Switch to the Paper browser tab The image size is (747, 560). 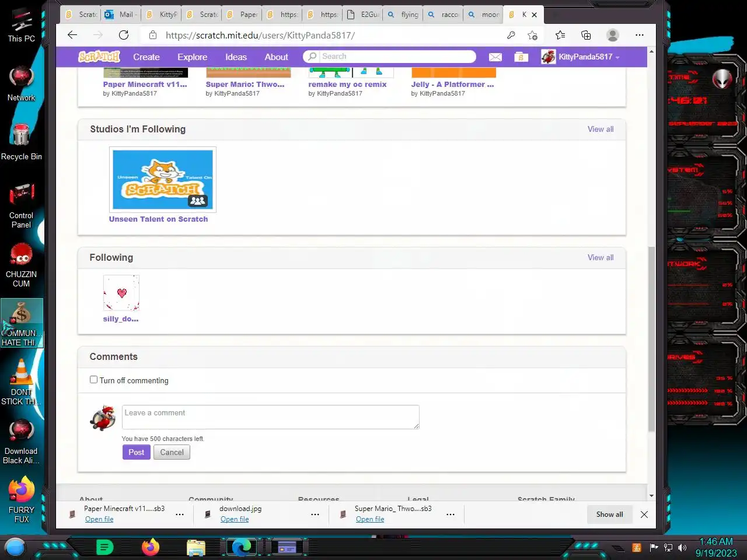pyautogui.click(x=242, y=15)
